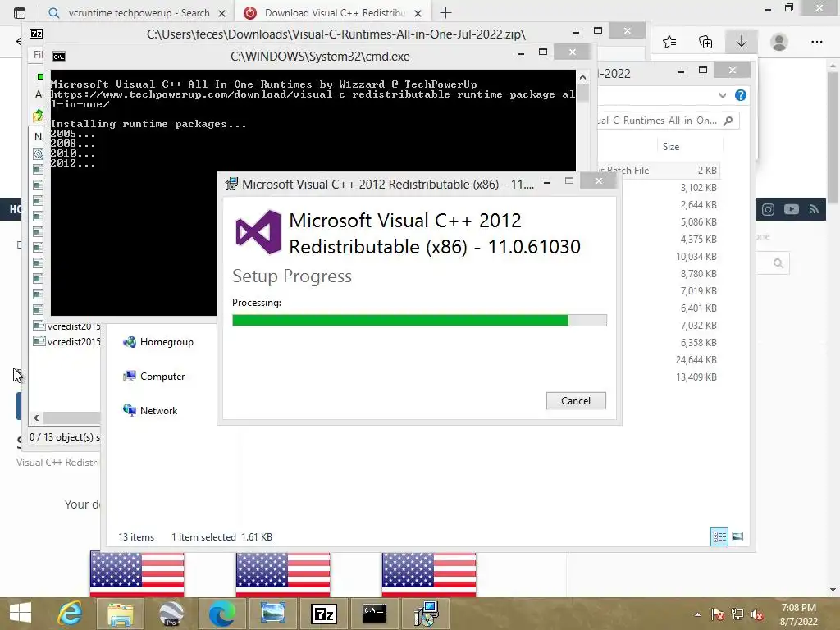The width and height of the screenshot is (840, 630).
Task: Close the vcruntime techpowerup Search tab
Action: pyautogui.click(x=222, y=13)
